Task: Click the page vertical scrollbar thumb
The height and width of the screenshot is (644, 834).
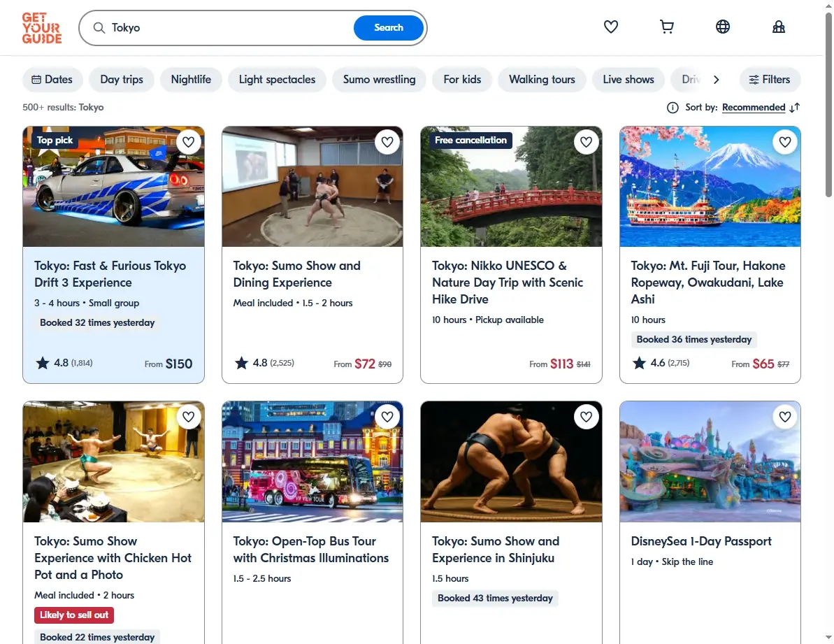Action: [828, 106]
